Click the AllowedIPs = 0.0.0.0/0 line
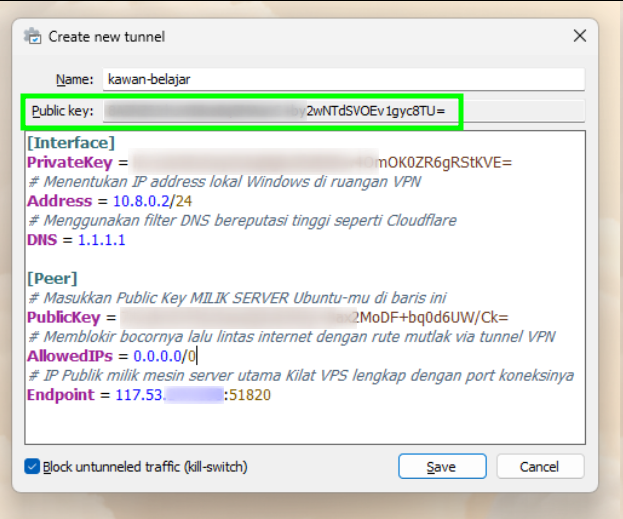The height and width of the screenshot is (519, 623). [111, 356]
